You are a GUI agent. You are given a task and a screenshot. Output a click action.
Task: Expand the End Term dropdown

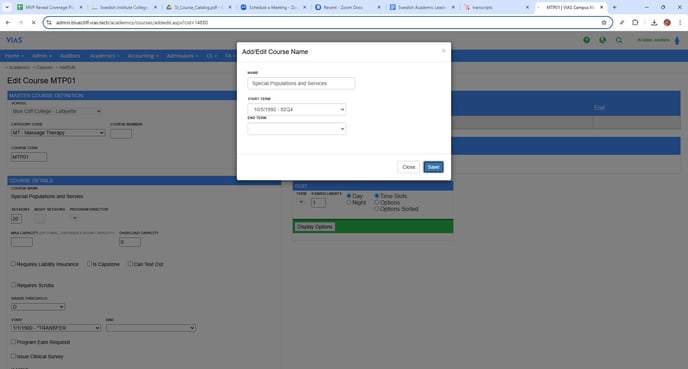pos(297,129)
